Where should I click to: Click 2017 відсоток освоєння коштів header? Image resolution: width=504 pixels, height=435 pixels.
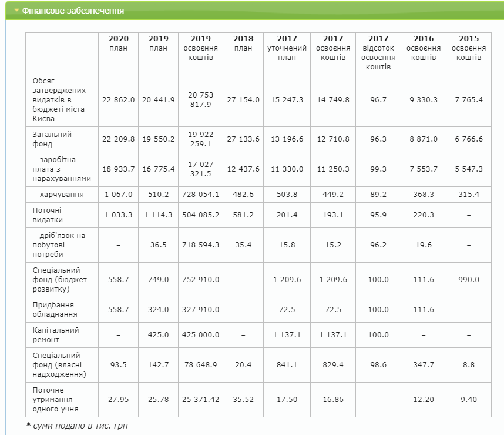click(x=379, y=53)
